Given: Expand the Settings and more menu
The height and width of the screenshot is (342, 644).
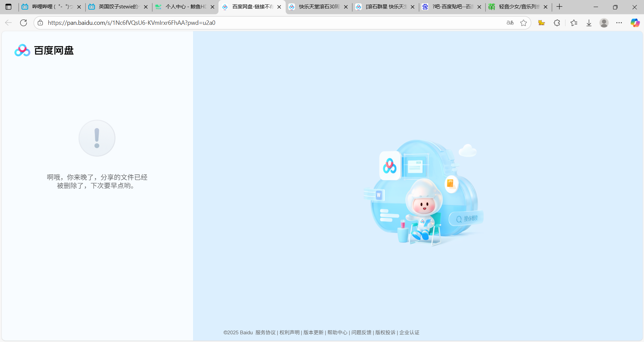Looking at the screenshot, I should point(619,23).
